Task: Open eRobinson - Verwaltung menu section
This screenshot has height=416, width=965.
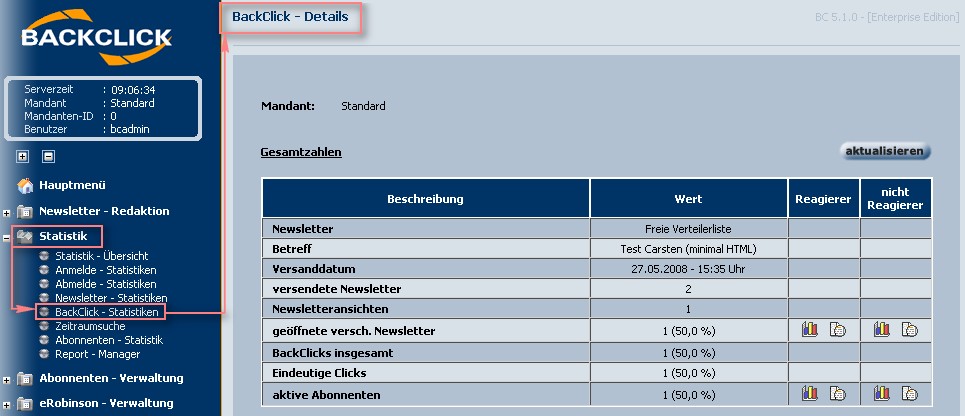Action: [x=106, y=403]
